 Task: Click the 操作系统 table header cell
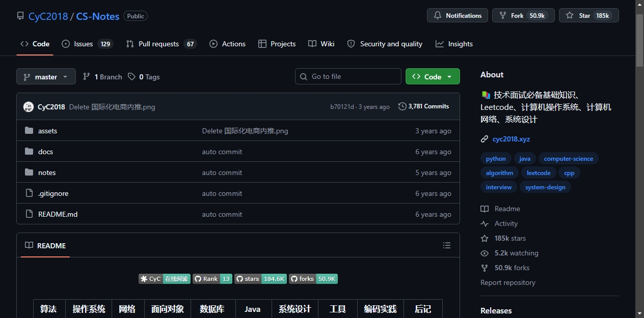point(89,309)
